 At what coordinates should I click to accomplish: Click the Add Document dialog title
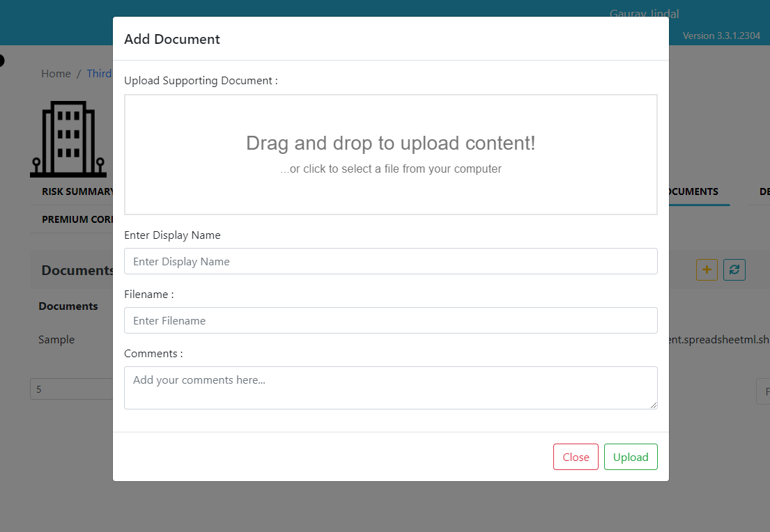172,39
